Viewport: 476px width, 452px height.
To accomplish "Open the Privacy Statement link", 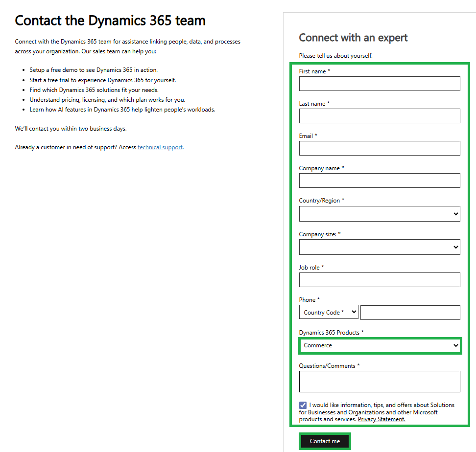I will click(x=381, y=419).
